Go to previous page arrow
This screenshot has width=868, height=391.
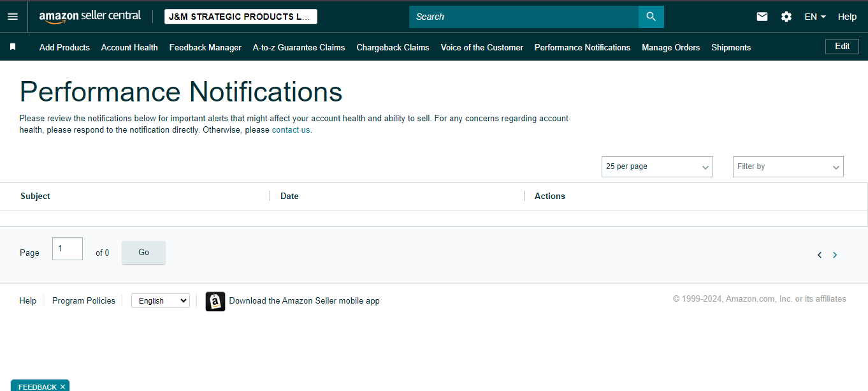820,255
